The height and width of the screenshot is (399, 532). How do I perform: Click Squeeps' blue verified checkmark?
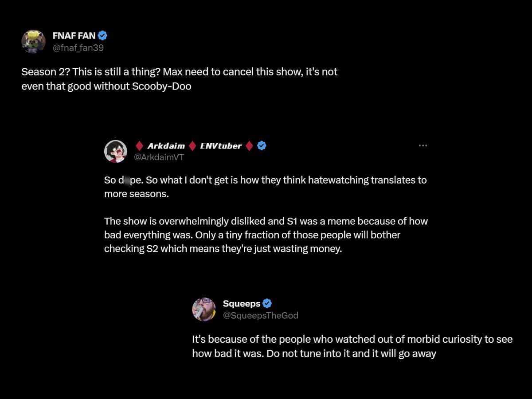(x=267, y=303)
